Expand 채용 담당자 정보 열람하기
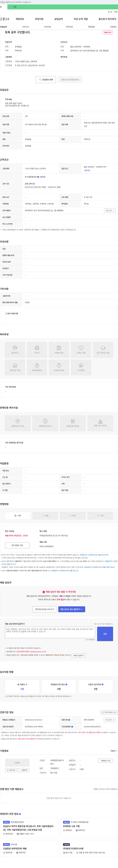The width and height of the screenshot is (118, 868). pos(72,609)
